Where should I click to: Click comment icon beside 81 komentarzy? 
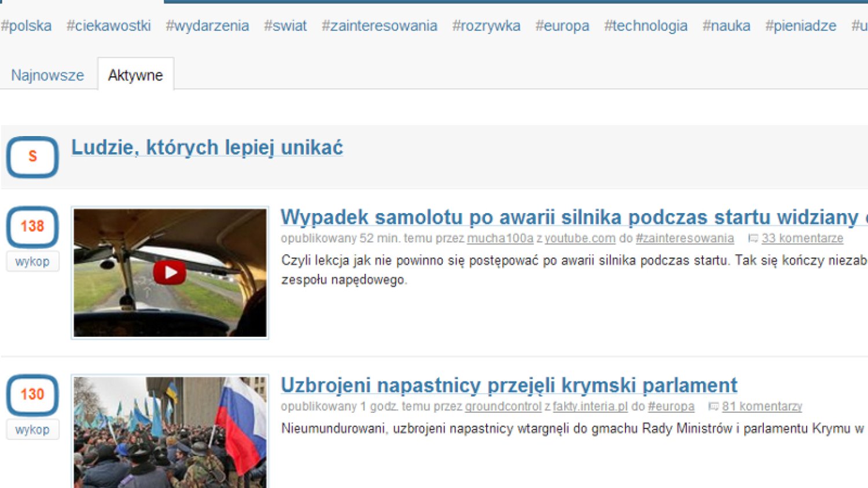click(714, 407)
